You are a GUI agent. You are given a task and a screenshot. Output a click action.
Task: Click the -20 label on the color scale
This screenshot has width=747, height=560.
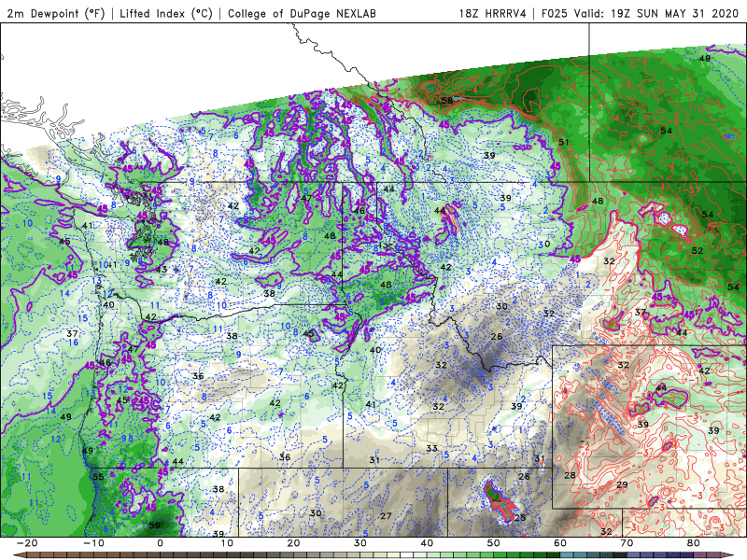[27, 543]
